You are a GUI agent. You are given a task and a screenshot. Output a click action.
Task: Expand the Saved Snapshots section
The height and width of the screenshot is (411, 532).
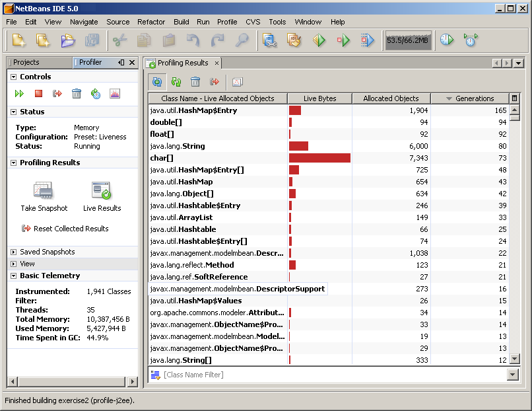click(x=13, y=252)
